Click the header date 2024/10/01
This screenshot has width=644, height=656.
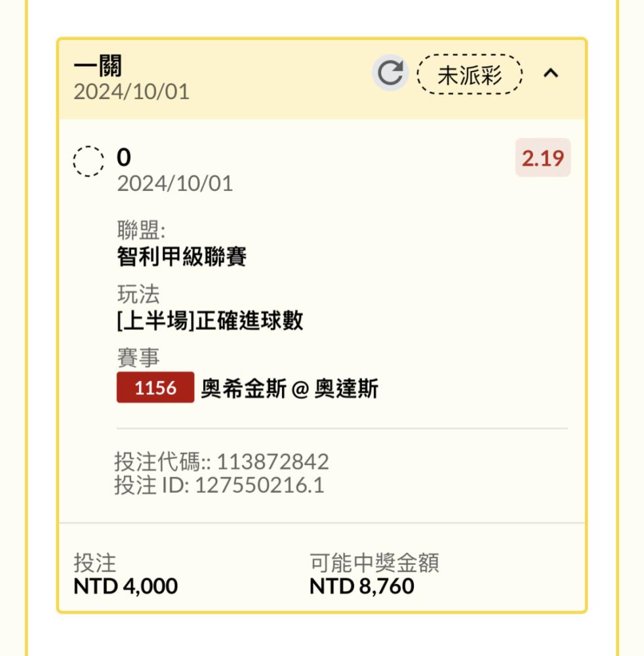click(131, 92)
